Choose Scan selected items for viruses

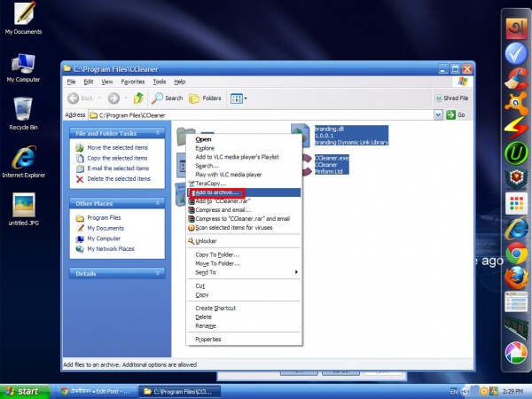(x=244, y=228)
